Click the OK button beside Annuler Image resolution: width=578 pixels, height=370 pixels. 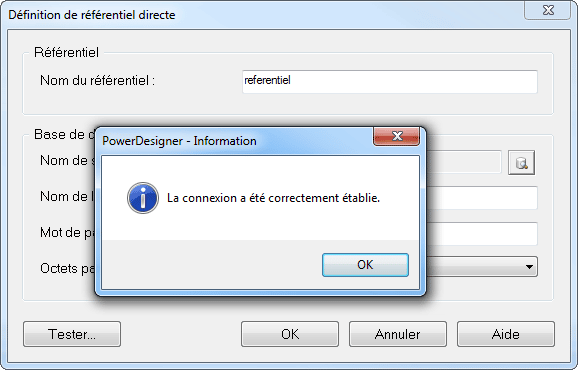pos(290,334)
